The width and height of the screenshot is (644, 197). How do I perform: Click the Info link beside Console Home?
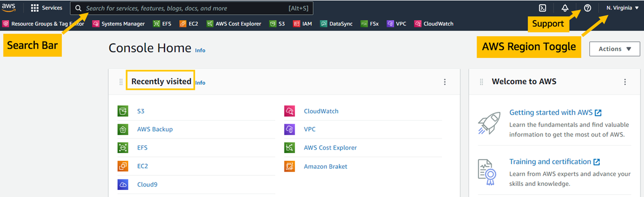coord(200,50)
